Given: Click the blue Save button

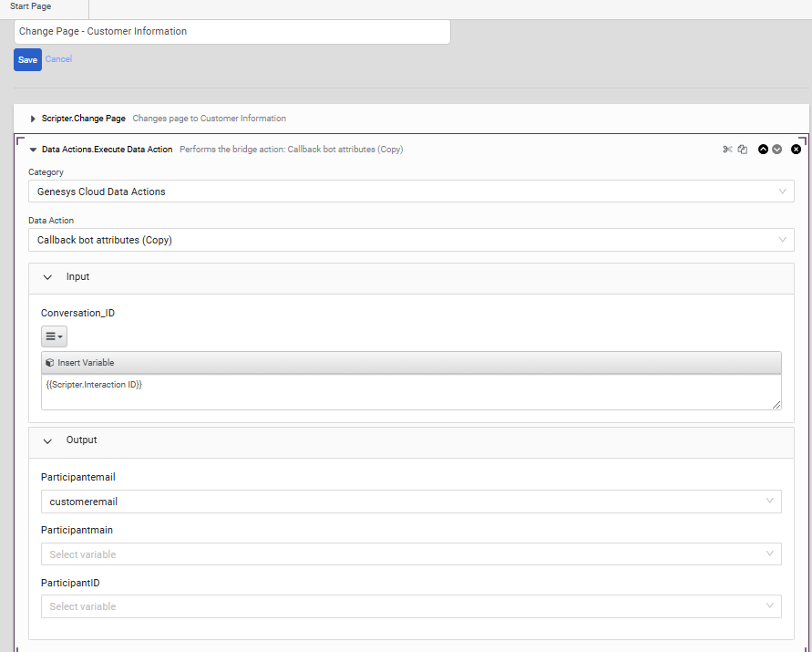Looking at the screenshot, I should [x=27, y=59].
